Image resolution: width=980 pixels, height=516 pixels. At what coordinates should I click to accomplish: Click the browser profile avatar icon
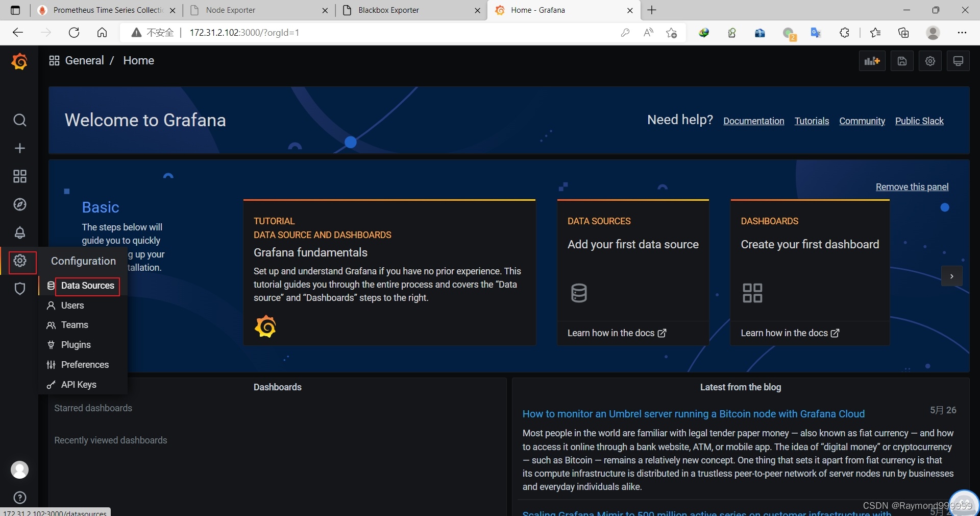pyautogui.click(x=933, y=33)
